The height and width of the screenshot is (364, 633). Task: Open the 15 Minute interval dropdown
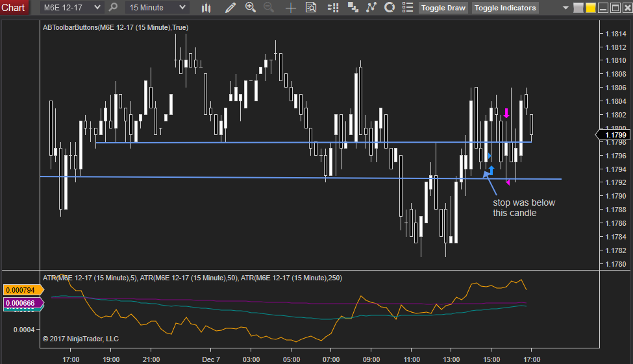pos(157,8)
